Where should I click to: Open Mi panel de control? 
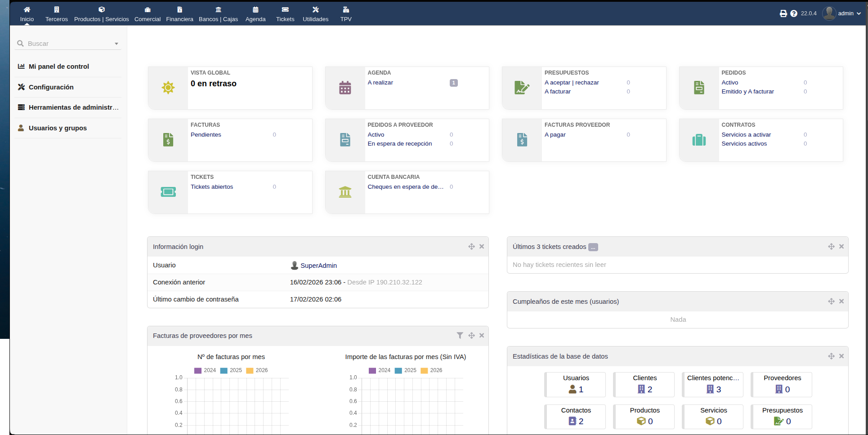click(x=59, y=67)
